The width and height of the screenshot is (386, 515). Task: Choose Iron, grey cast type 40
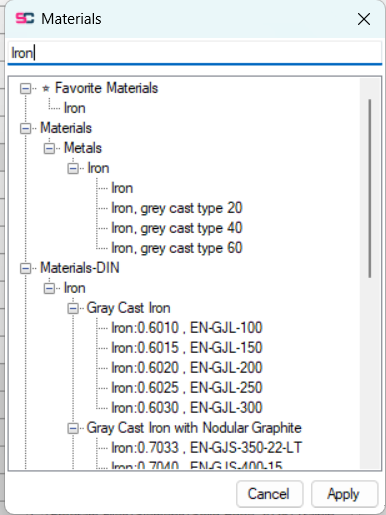click(177, 228)
